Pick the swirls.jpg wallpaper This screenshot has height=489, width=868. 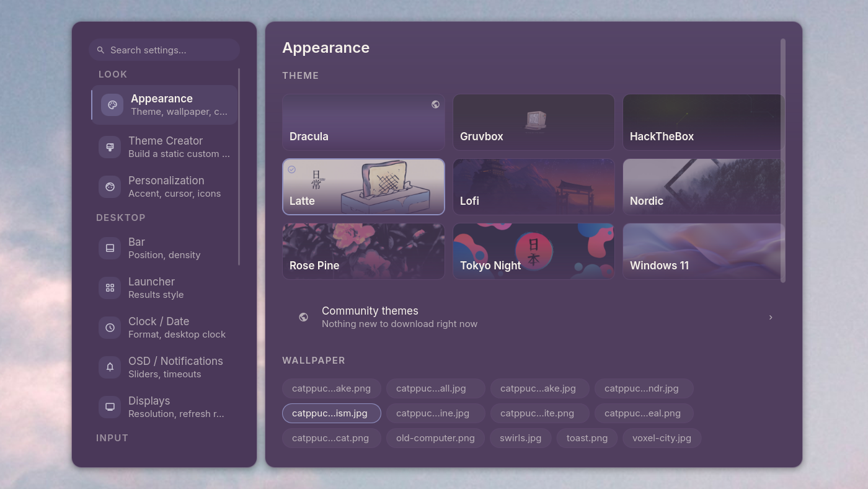coord(521,438)
